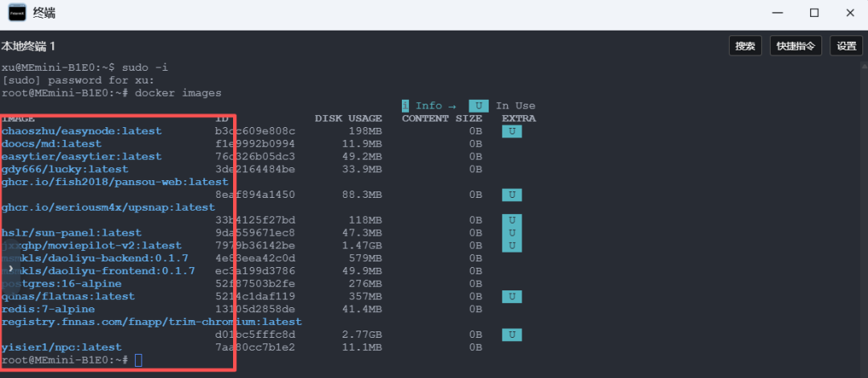Screen dimensions: 868x378
Task: Click the hslr/sun-panel:latest image name
Action: pyautogui.click(x=72, y=232)
